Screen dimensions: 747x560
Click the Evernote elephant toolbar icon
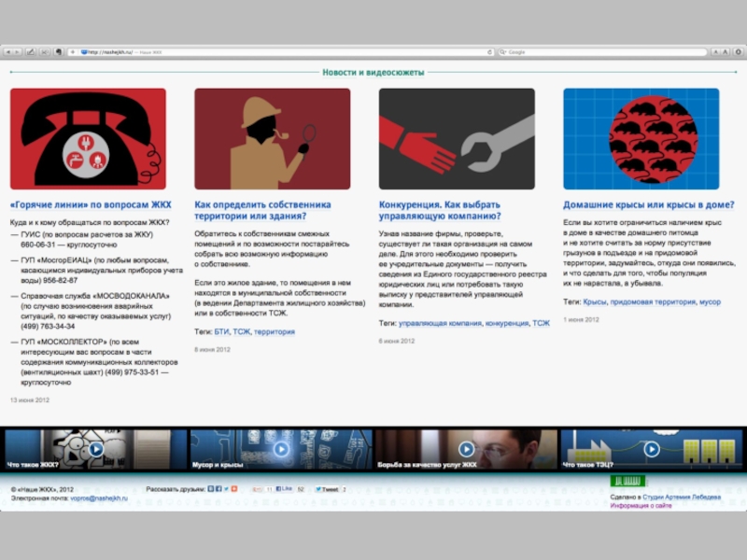pyautogui.click(x=58, y=52)
